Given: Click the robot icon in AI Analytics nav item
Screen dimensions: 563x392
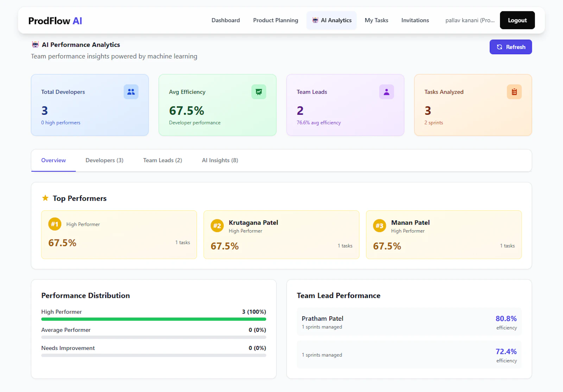Looking at the screenshot, I should click(315, 20).
